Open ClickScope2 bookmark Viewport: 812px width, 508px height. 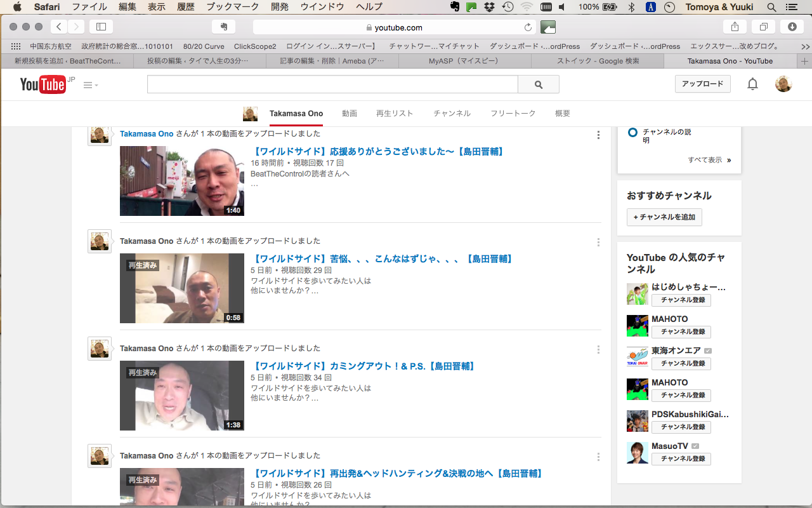(255, 46)
